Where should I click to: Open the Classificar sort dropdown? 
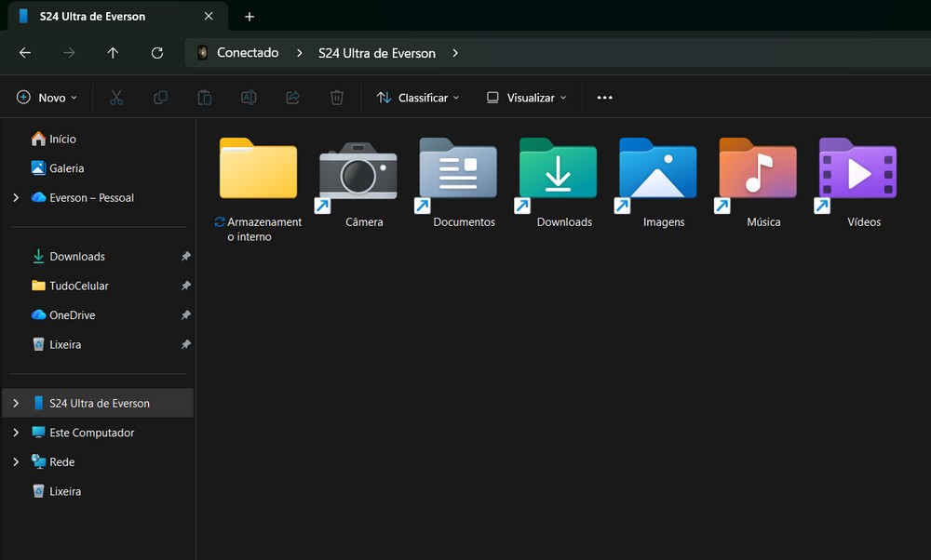click(418, 98)
